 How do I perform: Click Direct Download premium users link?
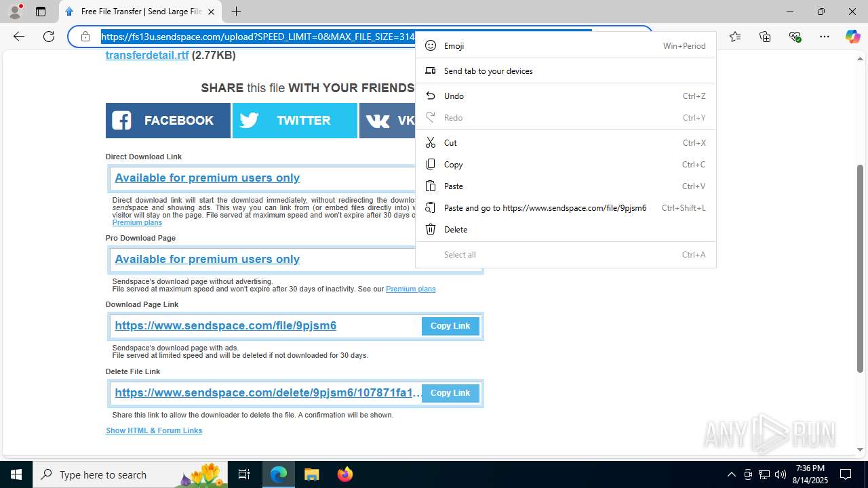pyautogui.click(x=207, y=178)
